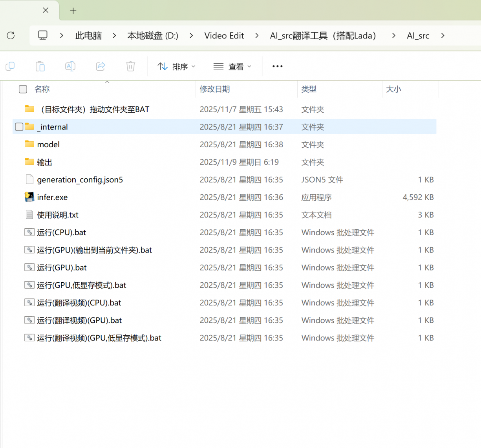This screenshot has width=481, height=448.
Task: Click the copy icon in toolbar
Action: click(10, 66)
